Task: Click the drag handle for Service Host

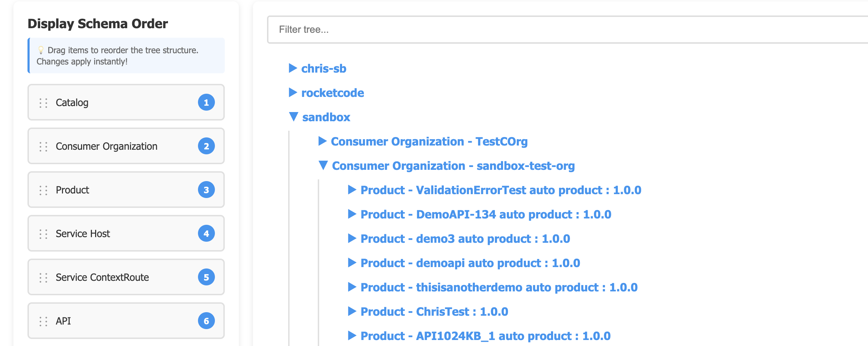Action: click(x=43, y=234)
